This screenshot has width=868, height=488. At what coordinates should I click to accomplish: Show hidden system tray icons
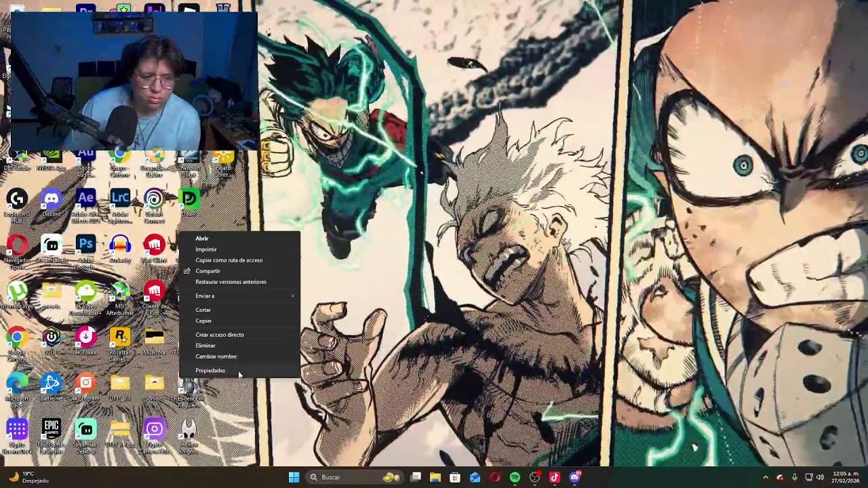pos(766,477)
